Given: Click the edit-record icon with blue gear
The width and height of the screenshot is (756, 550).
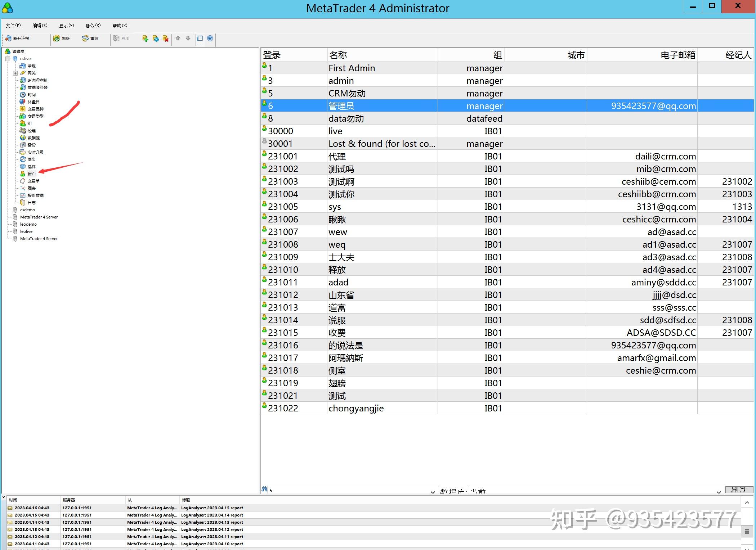Looking at the screenshot, I should pyautogui.click(x=156, y=39).
